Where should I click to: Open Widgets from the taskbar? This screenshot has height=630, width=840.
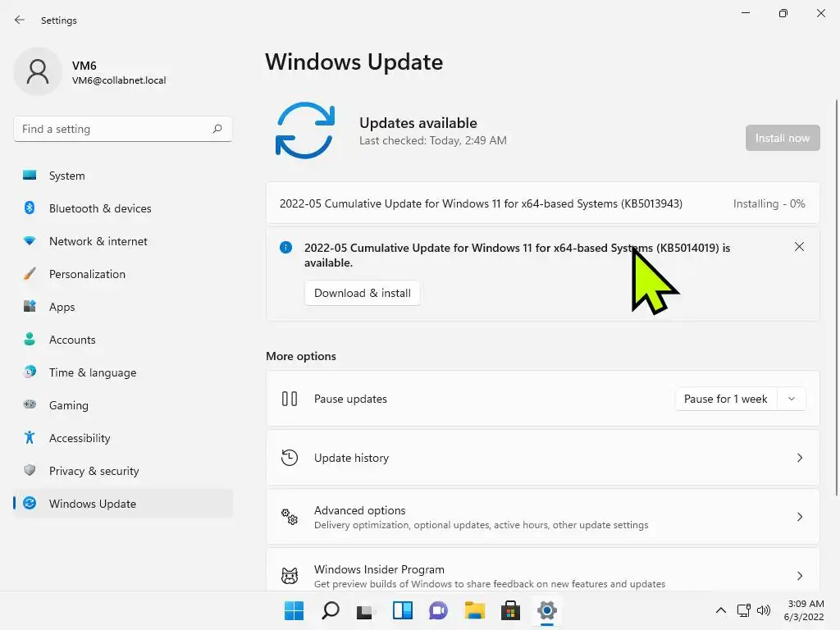(402, 610)
